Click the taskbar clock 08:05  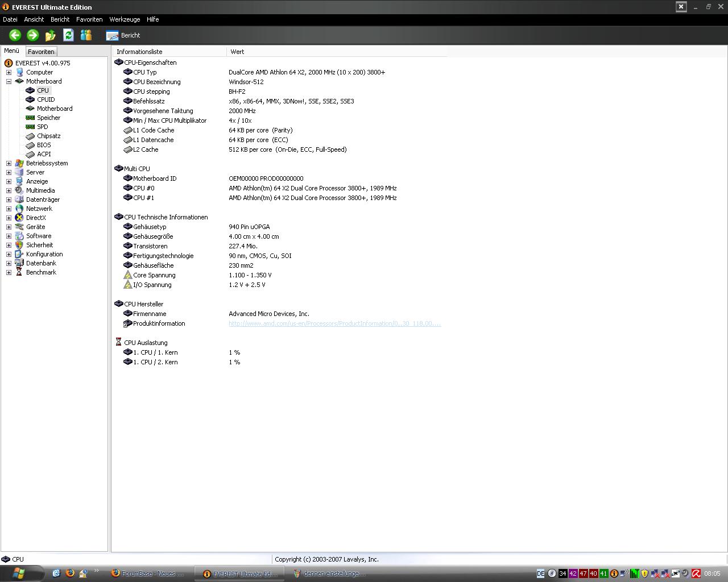pos(712,573)
